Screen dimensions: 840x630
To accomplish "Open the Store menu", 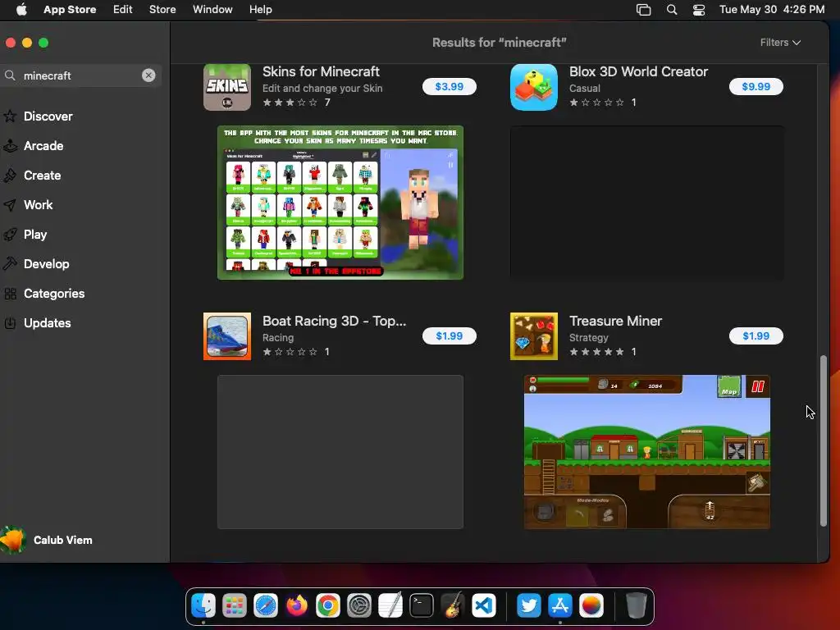I will click(x=162, y=10).
